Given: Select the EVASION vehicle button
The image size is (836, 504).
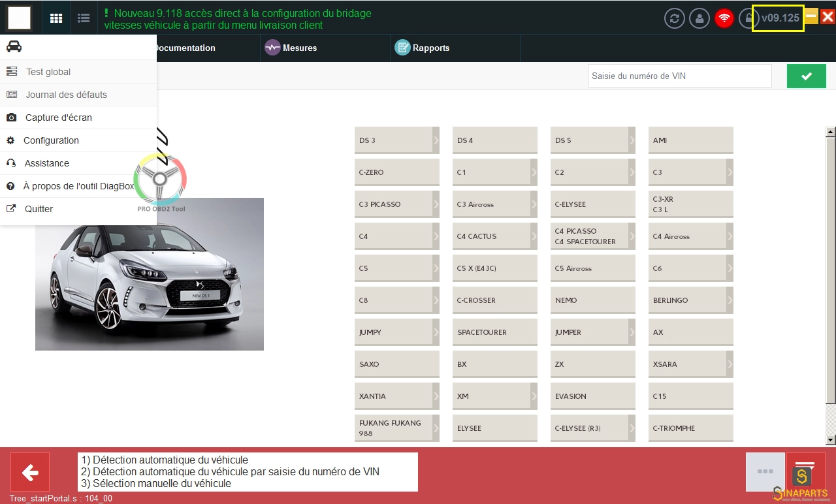Looking at the screenshot, I should (593, 396).
